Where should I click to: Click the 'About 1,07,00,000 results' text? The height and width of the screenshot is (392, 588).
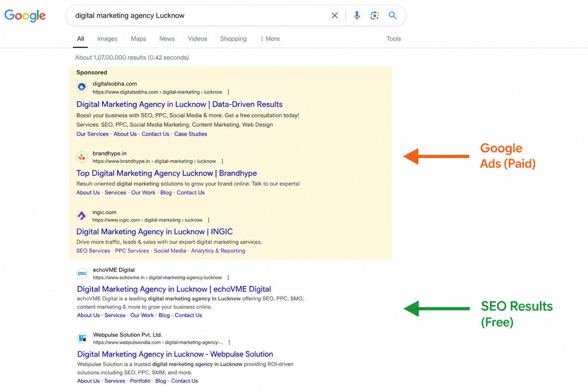coord(132,57)
